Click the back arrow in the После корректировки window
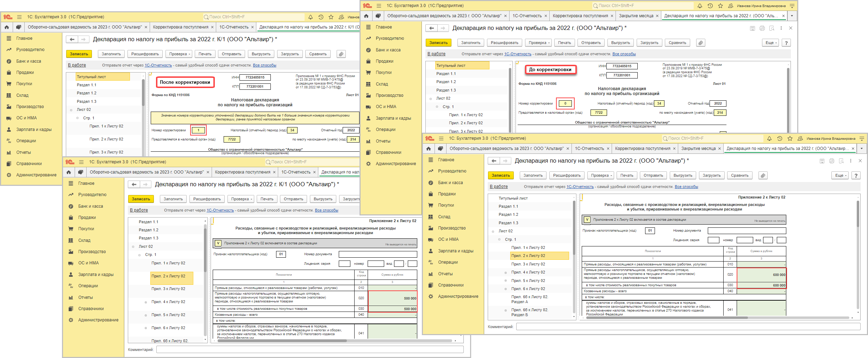Image resolution: width=868 pixels, height=358 pixels. tap(72, 39)
